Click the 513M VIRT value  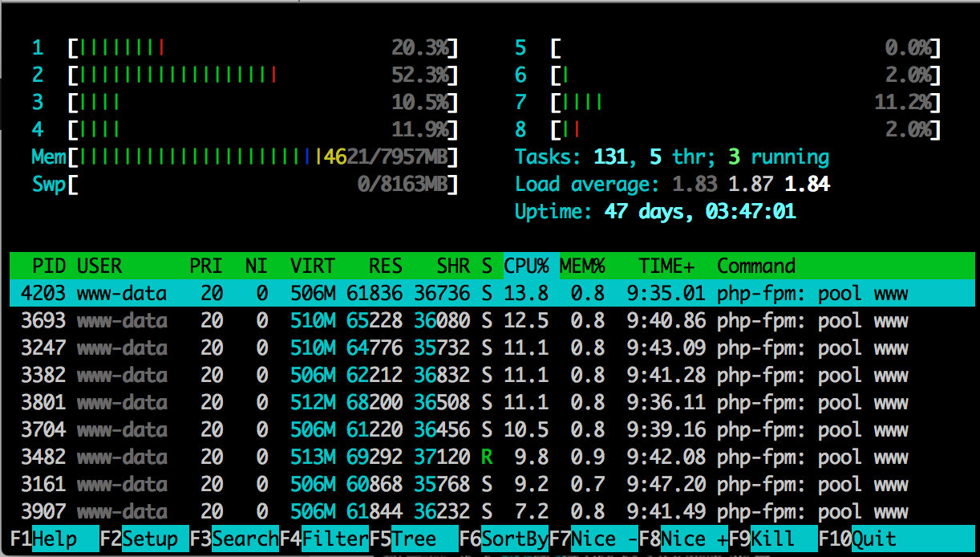pyautogui.click(x=313, y=457)
